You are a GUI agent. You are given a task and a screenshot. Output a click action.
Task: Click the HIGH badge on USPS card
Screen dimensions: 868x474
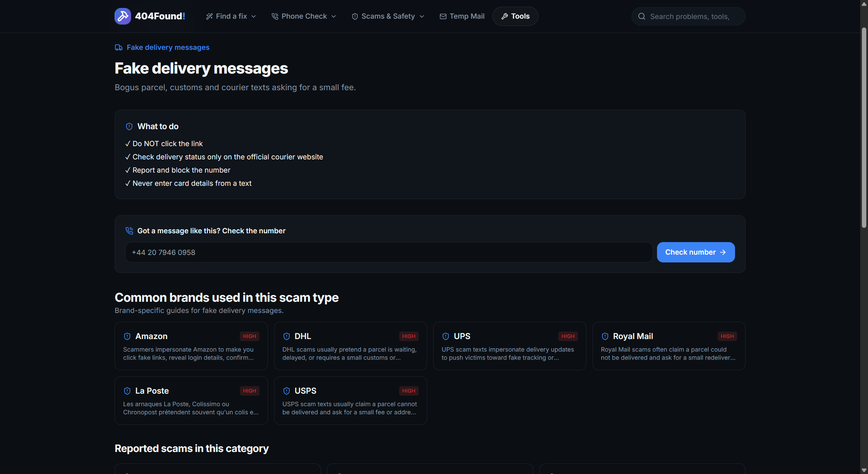click(x=409, y=391)
